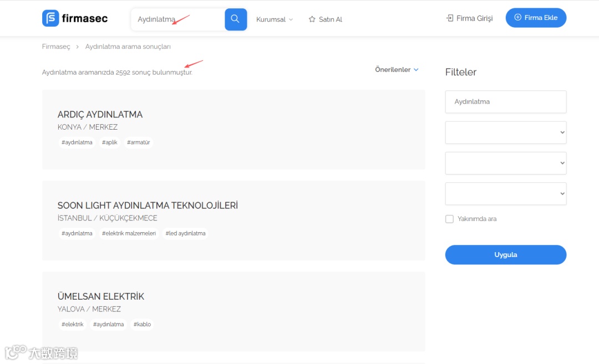This screenshot has height=364, width=599.
Task: Click the plus icon in Firma Ekle
Action: 517,17
